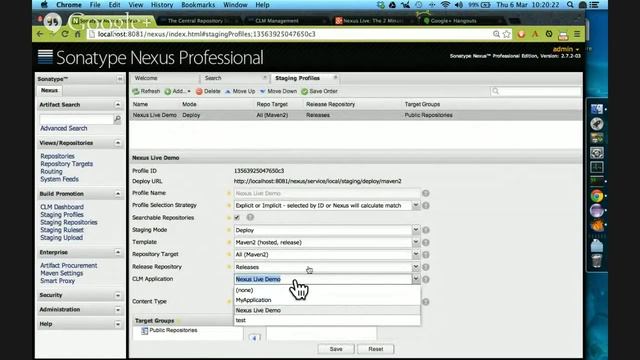This screenshot has height=360, width=640.
Task: Open the Staging Mode dropdown
Action: [416, 230]
